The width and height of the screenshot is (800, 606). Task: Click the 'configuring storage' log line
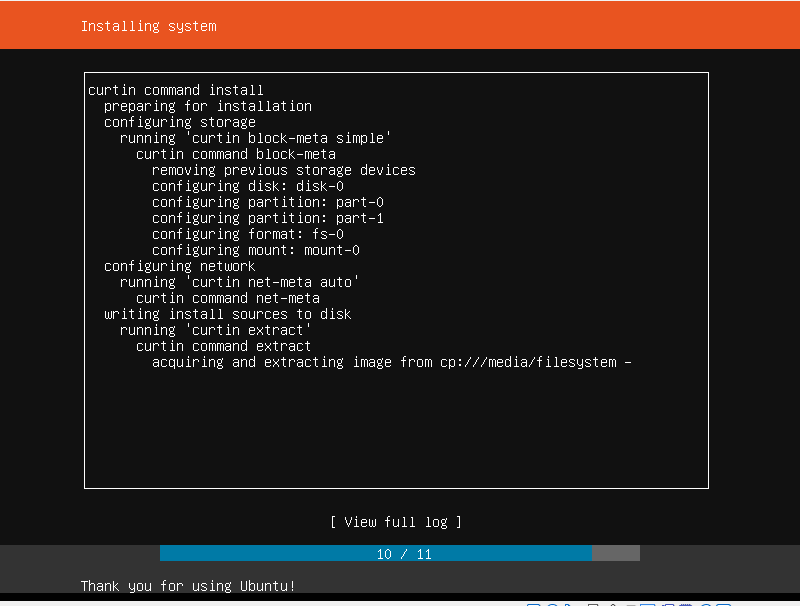[x=180, y=122]
